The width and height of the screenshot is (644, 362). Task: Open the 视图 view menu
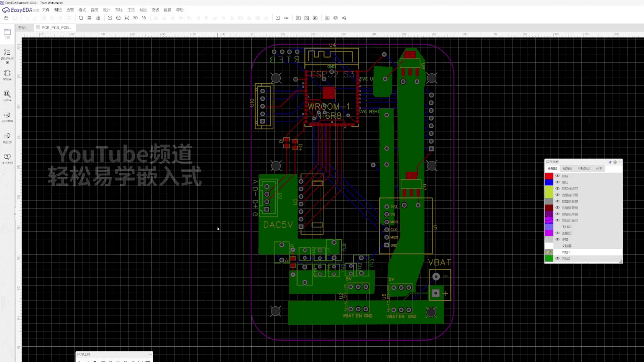pyautogui.click(x=95, y=10)
